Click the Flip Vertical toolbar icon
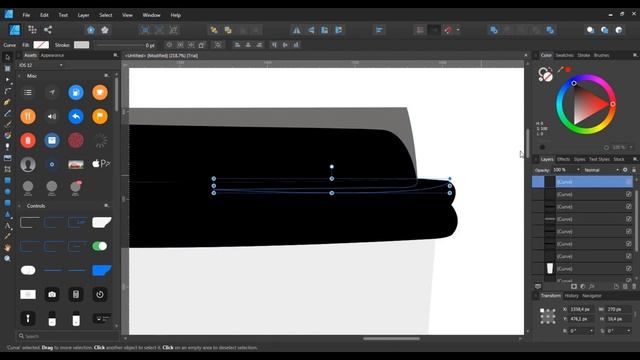This screenshot has height=360, width=640. click(311, 30)
